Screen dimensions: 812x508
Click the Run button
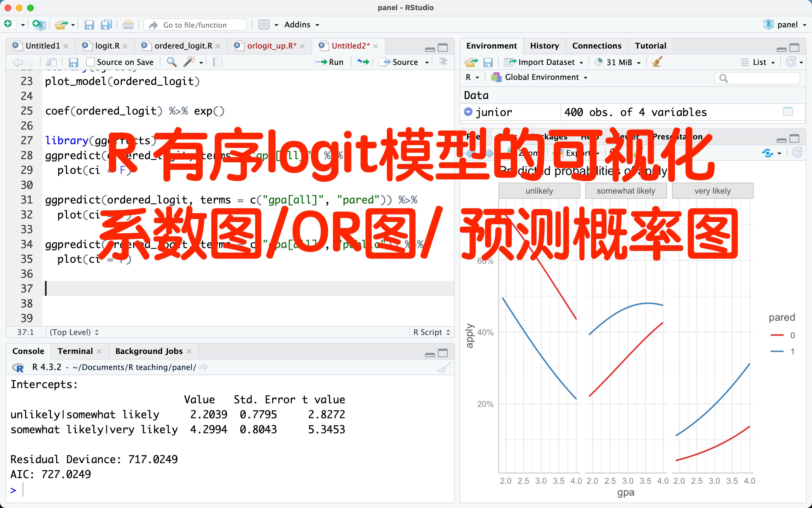[x=330, y=62]
